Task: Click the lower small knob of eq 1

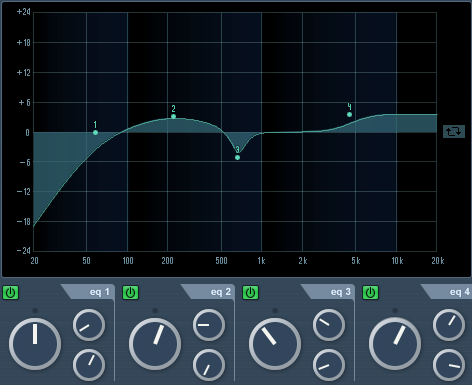Action: coord(89,365)
